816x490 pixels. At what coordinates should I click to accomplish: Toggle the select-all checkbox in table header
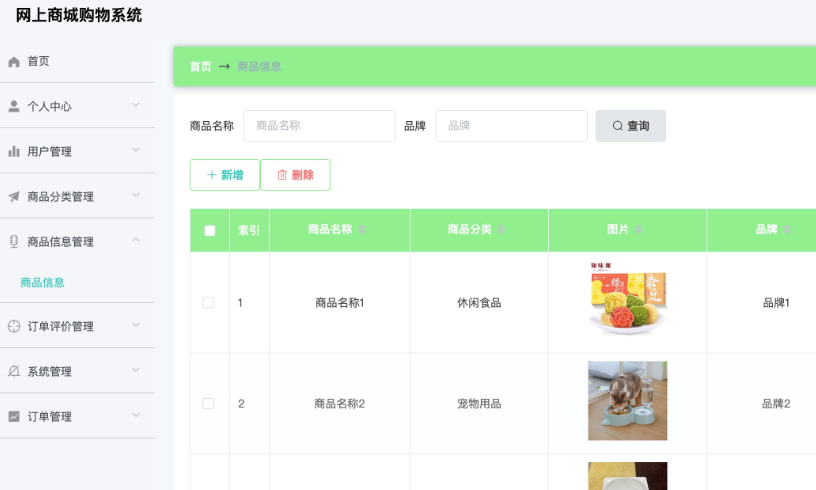point(209,230)
